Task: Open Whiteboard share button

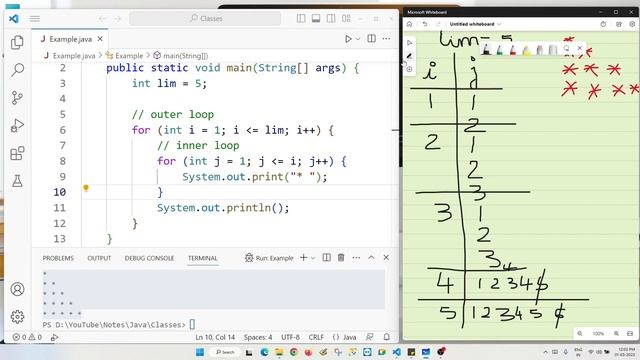Action: point(618,24)
